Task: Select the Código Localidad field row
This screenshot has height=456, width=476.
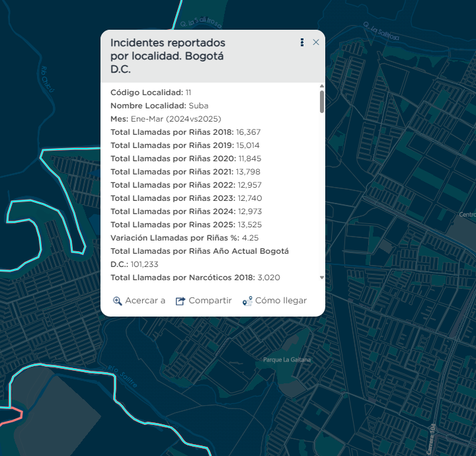Action: point(151,93)
